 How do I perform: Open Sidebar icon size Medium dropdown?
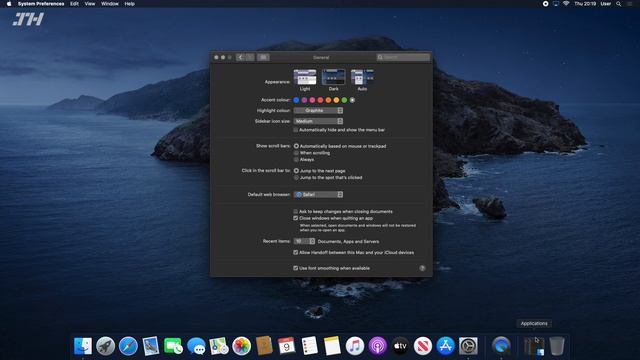(318, 121)
